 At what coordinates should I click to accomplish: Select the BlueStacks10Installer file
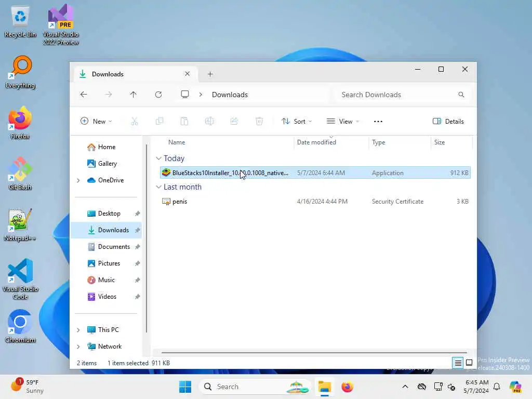point(315,172)
